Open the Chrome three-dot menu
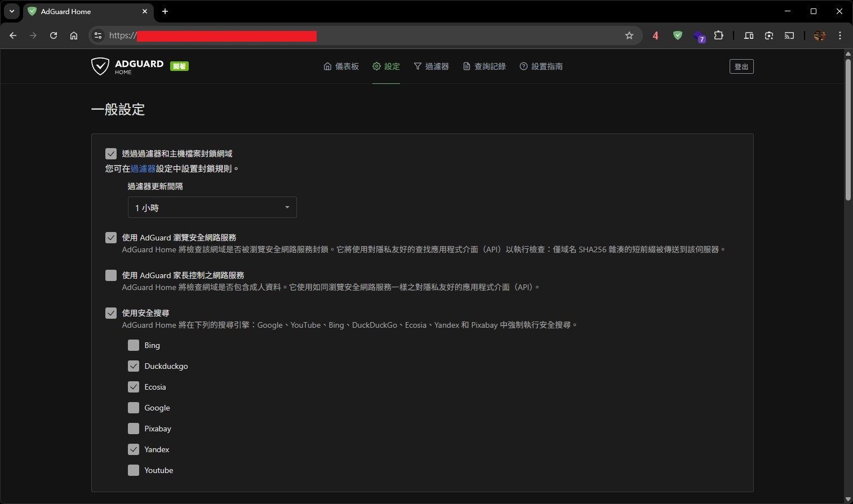 tap(840, 35)
